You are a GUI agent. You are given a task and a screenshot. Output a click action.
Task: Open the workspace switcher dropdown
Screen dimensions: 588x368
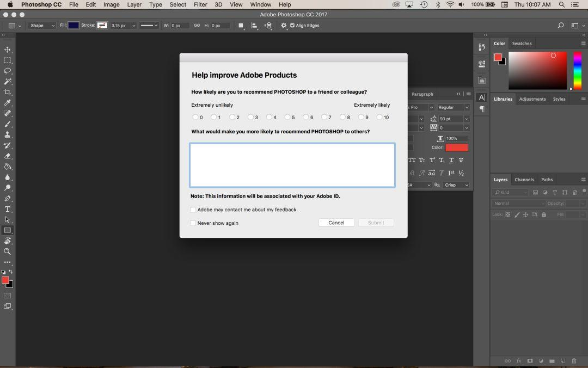point(578,26)
